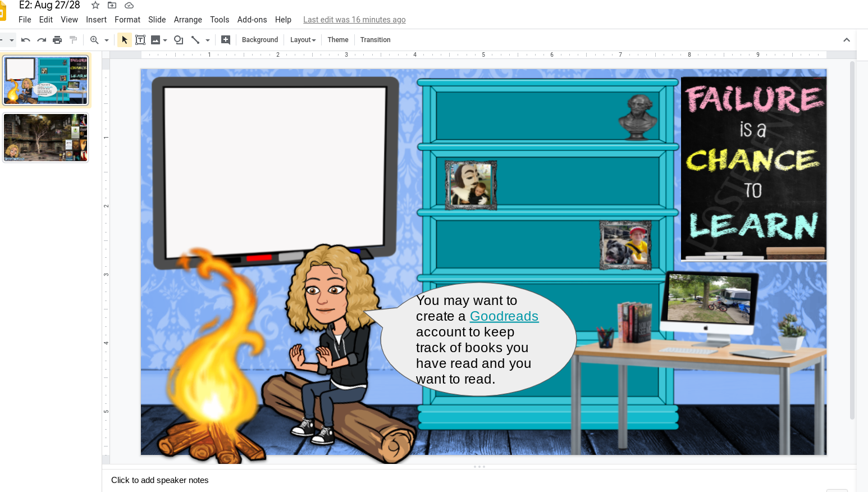Open the Add-ons menu
This screenshot has width=868, height=492.
click(x=252, y=20)
